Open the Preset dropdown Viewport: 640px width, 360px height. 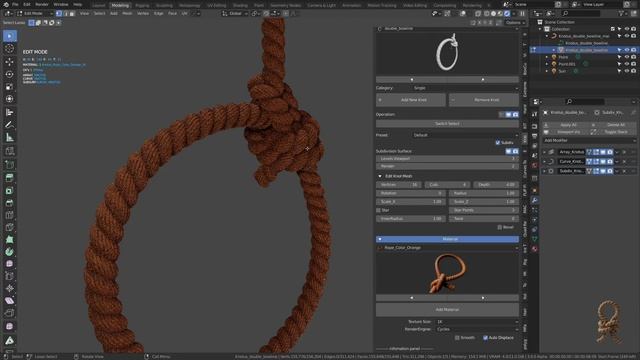coord(465,135)
